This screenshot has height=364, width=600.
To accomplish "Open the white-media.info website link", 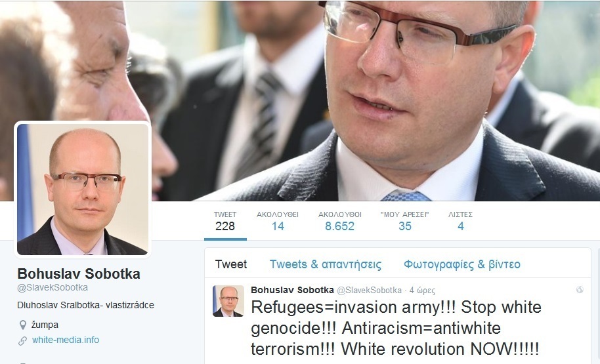I will coord(66,340).
